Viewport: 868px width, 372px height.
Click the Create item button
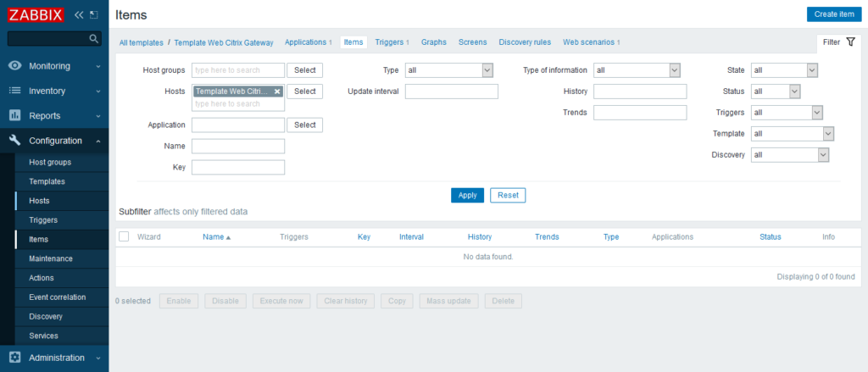point(834,14)
